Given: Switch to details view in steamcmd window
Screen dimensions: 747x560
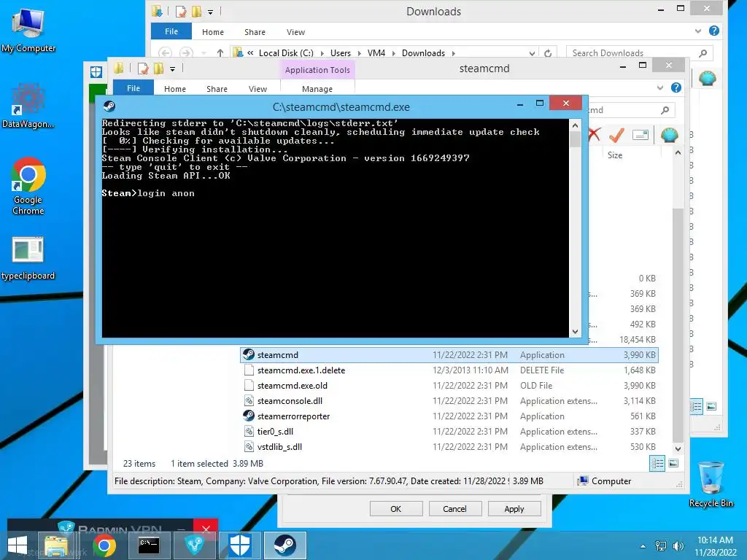Looking at the screenshot, I should coord(657,463).
